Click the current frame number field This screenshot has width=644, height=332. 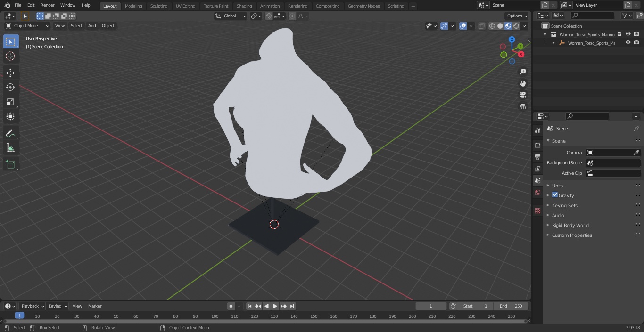(431, 306)
